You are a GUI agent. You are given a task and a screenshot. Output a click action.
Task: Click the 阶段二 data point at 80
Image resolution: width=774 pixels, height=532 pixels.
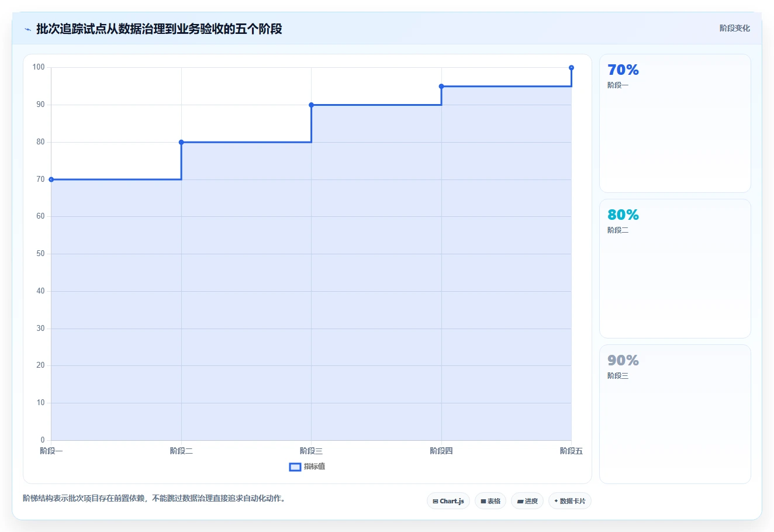pos(181,142)
